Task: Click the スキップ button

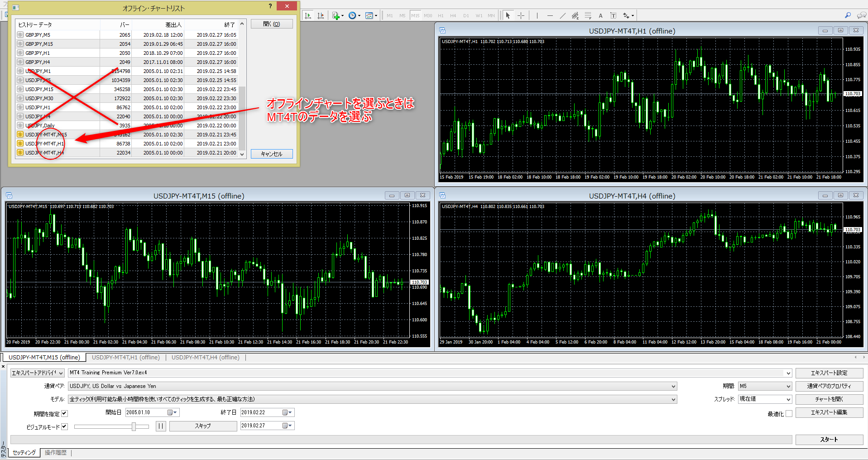Action: pos(203,426)
